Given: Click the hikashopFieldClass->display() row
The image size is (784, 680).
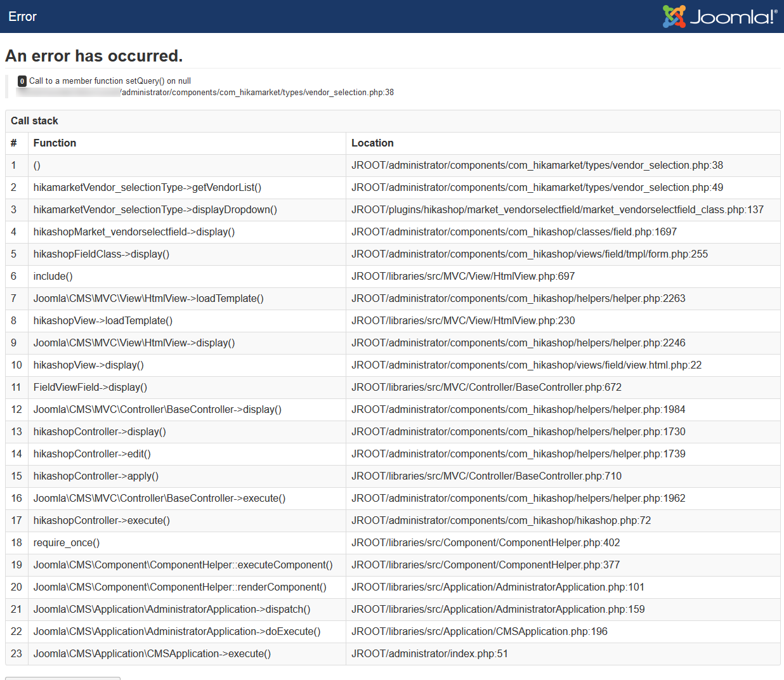Looking at the screenshot, I should point(101,254).
